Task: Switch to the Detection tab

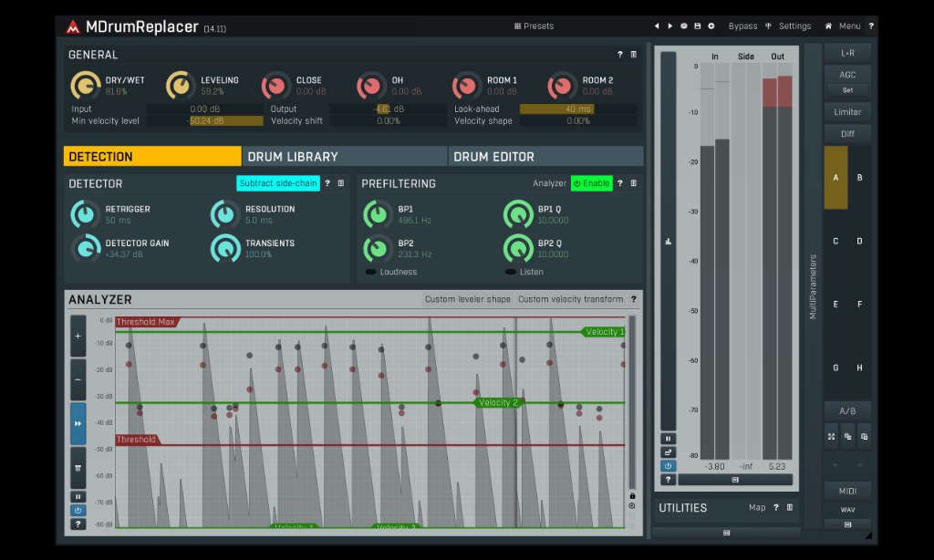Action: (x=152, y=157)
